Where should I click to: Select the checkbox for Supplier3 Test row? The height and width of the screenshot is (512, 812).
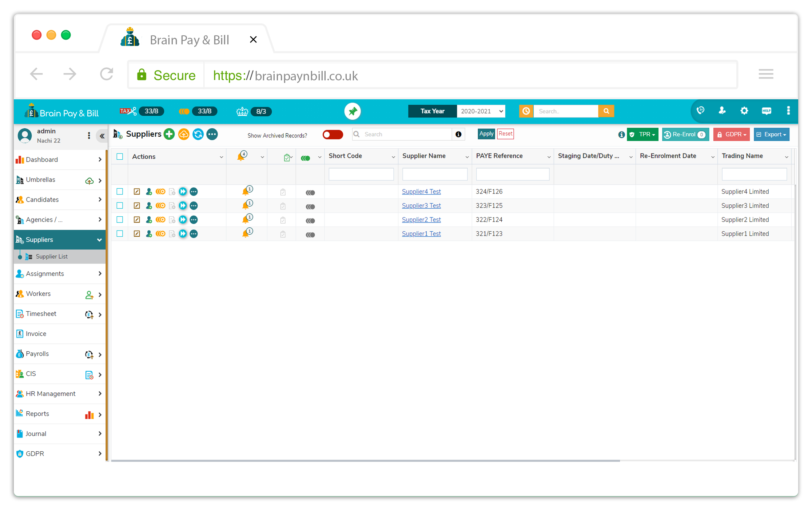pyautogui.click(x=120, y=206)
